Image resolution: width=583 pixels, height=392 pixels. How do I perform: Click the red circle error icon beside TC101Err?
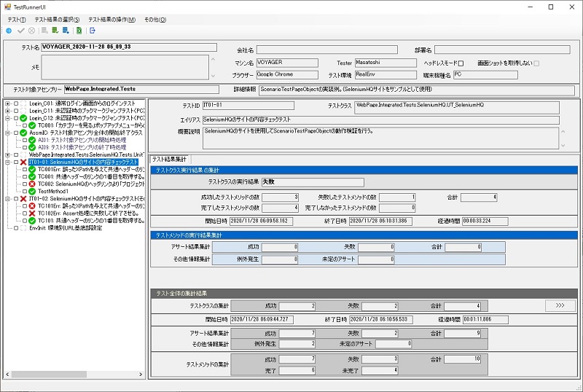click(32, 206)
